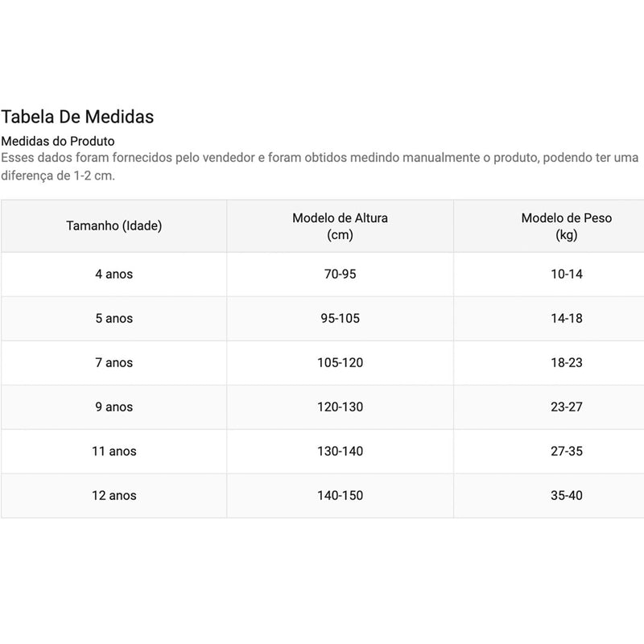Select the 12 anos size cell
Screen dimensions: 644x644
coord(114,496)
